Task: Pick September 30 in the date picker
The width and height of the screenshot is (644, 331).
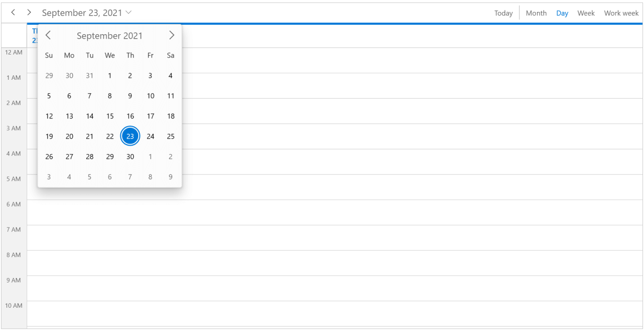Action: click(x=130, y=157)
